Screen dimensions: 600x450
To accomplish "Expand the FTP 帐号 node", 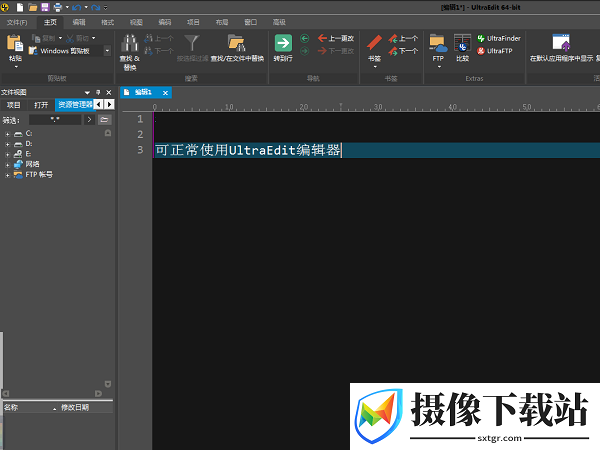I will point(7,175).
